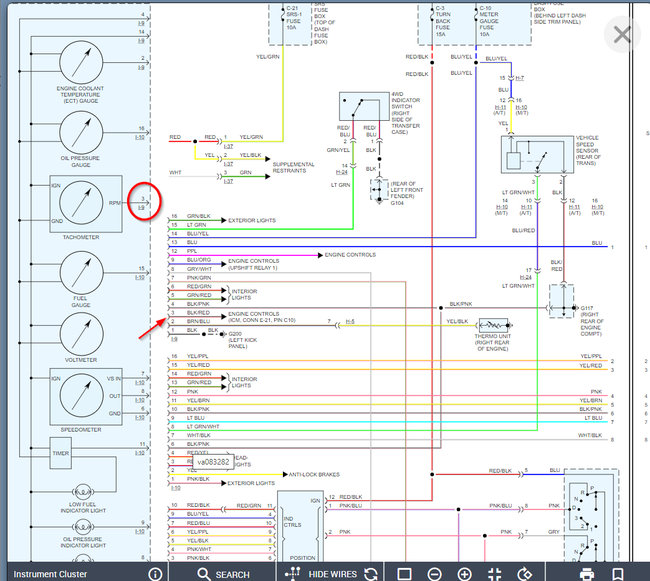Click the paint bucket highlight icon
Viewport: 650px width, 581px height.
click(x=524, y=573)
